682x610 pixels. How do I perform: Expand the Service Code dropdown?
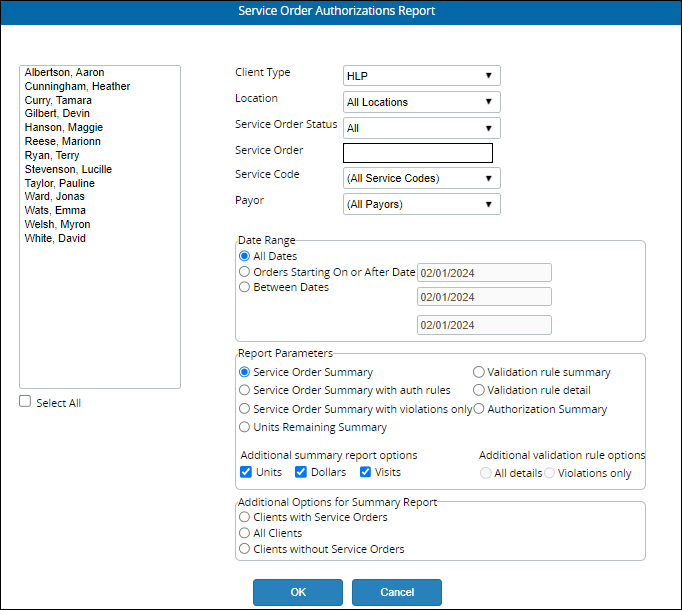(x=421, y=178)
